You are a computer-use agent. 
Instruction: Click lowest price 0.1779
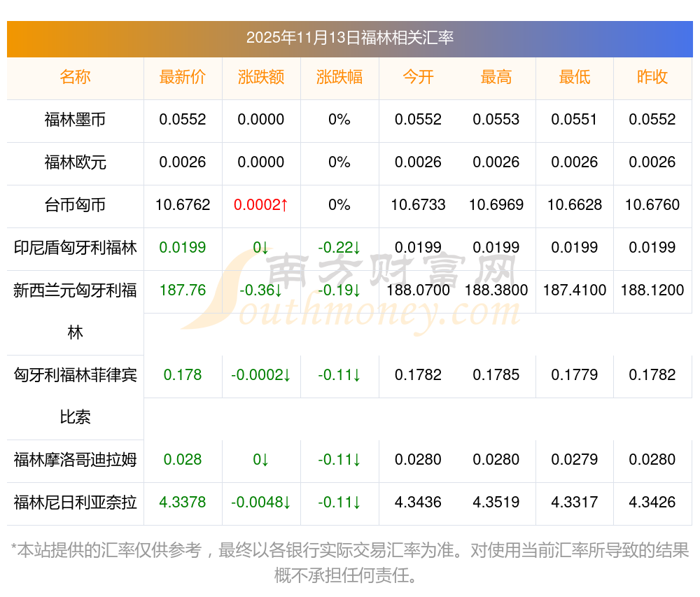pos(575,375)
